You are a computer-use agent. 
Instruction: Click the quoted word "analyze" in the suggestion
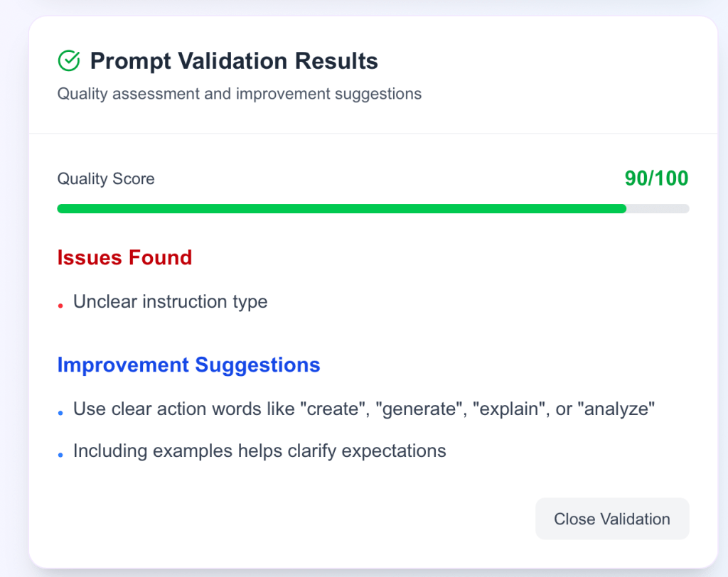point(616,409)
